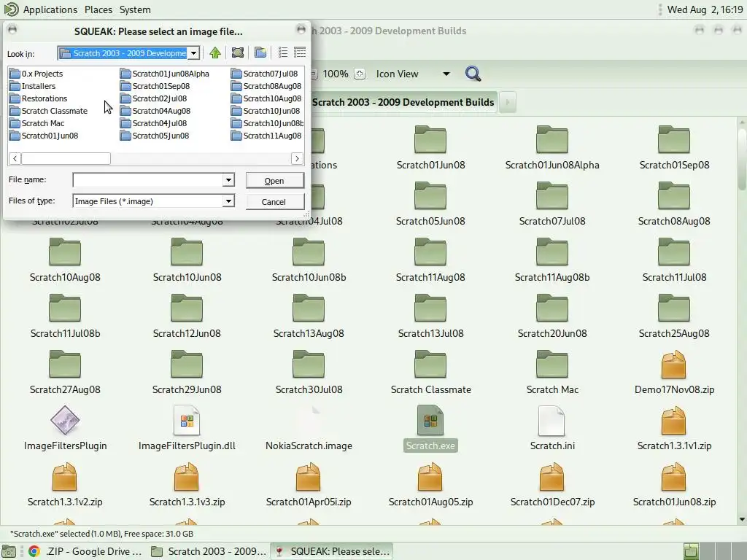Select Scratch11Aug08 in the dialog list
The image size is (747, 560).
(267, 136)
